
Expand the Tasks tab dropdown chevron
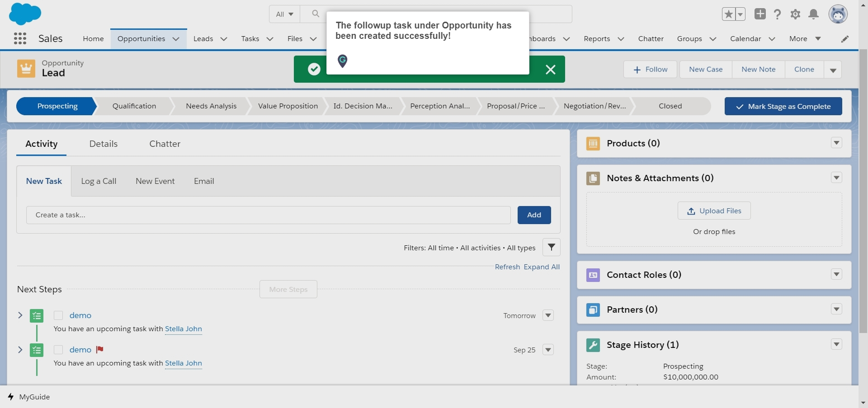coord(270,39)
